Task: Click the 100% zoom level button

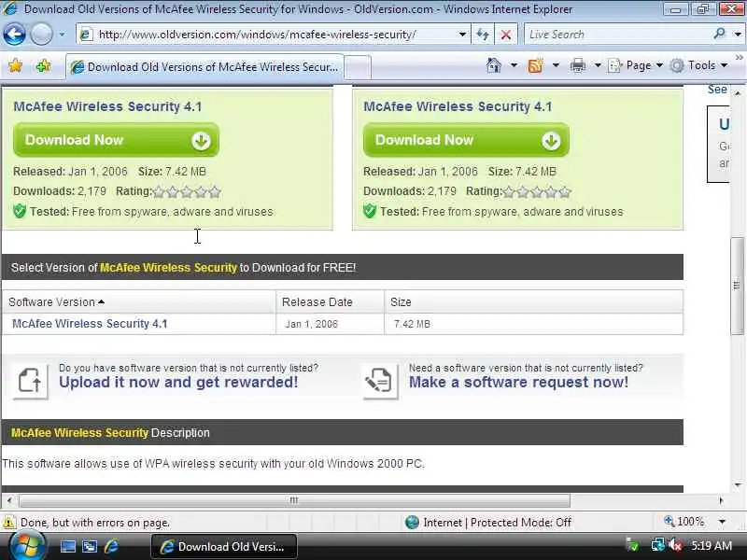Action: click(x=684, y=522)
